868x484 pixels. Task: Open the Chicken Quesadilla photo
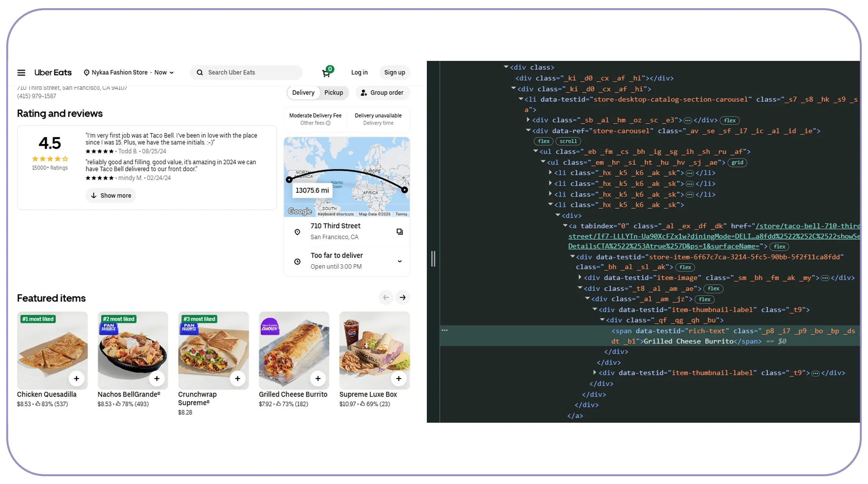[x=52, y=351]
